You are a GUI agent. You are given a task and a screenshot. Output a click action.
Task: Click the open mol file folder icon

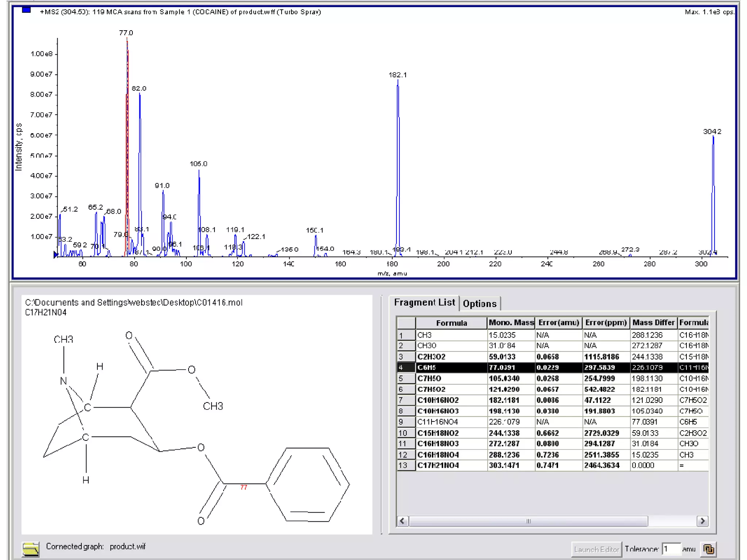pos(31,549)
